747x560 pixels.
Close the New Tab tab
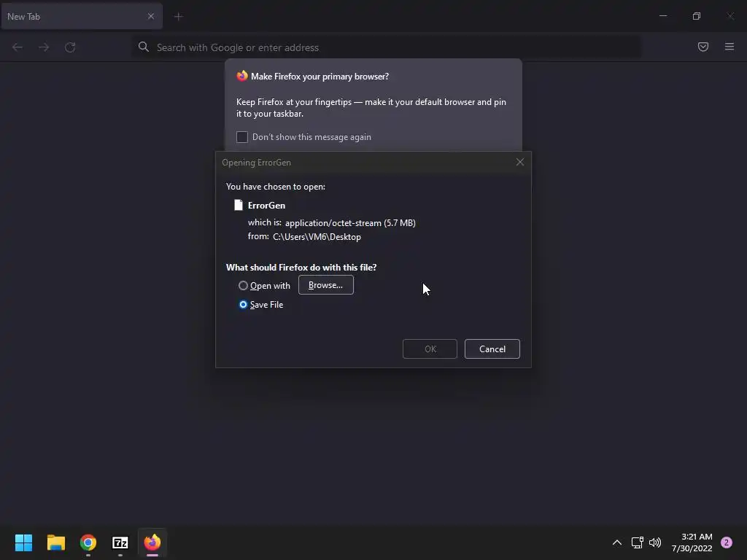tap(150, 16)
